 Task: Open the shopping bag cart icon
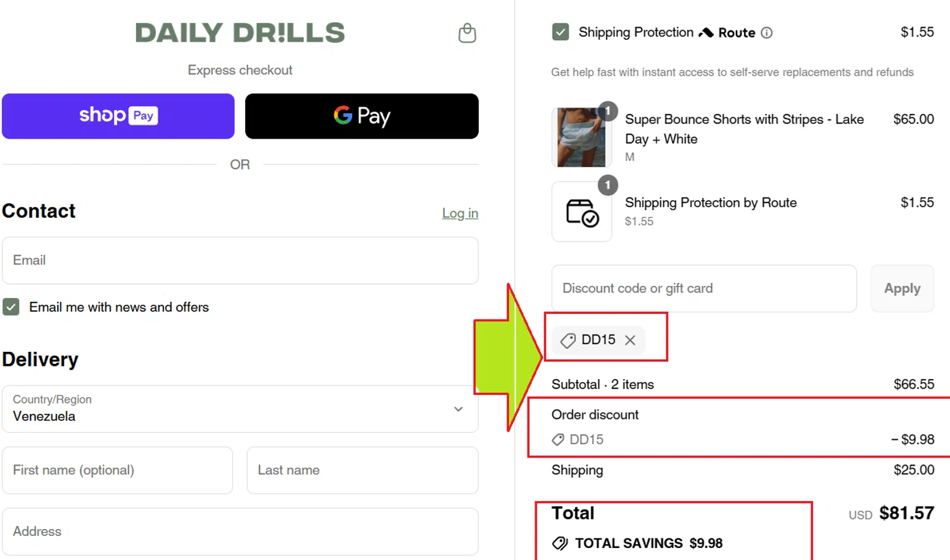point(467,33)
